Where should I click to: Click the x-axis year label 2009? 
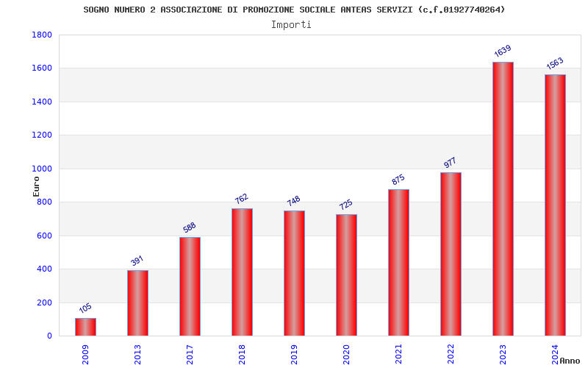(x=85, y=355)
